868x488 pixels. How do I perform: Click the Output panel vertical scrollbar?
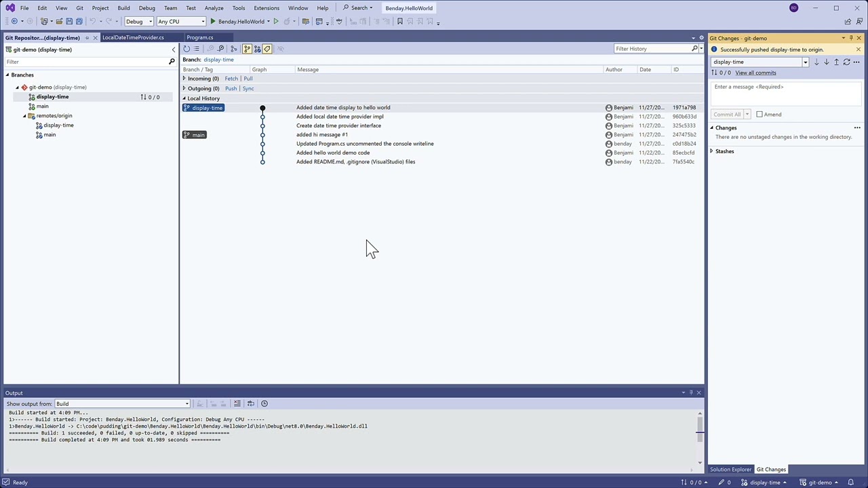(700, 437)
